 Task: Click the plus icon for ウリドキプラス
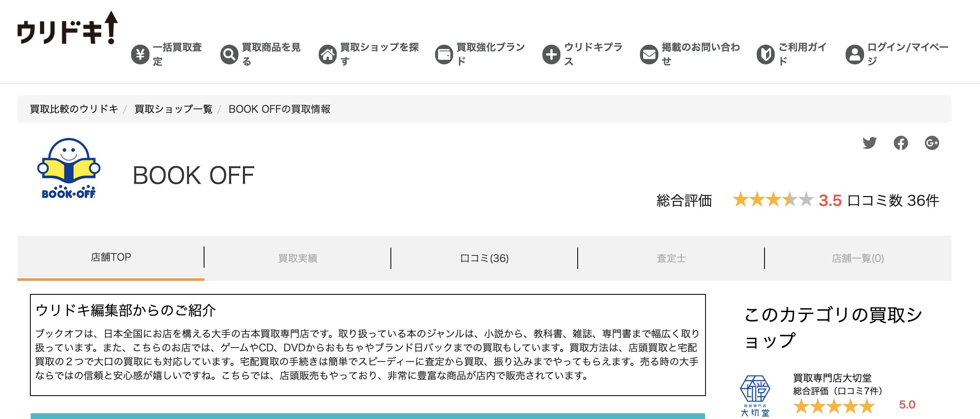[x=551, y=55]
